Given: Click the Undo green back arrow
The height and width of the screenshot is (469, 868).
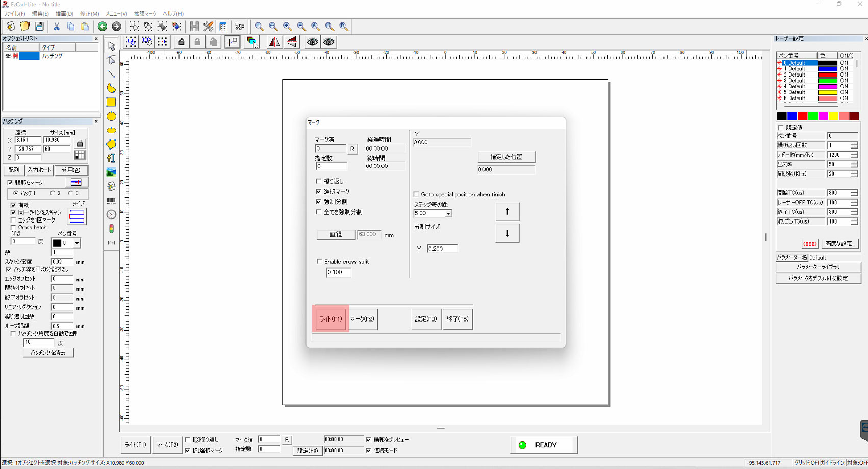Looking at the screenshot, I should (x=103, y=27).
